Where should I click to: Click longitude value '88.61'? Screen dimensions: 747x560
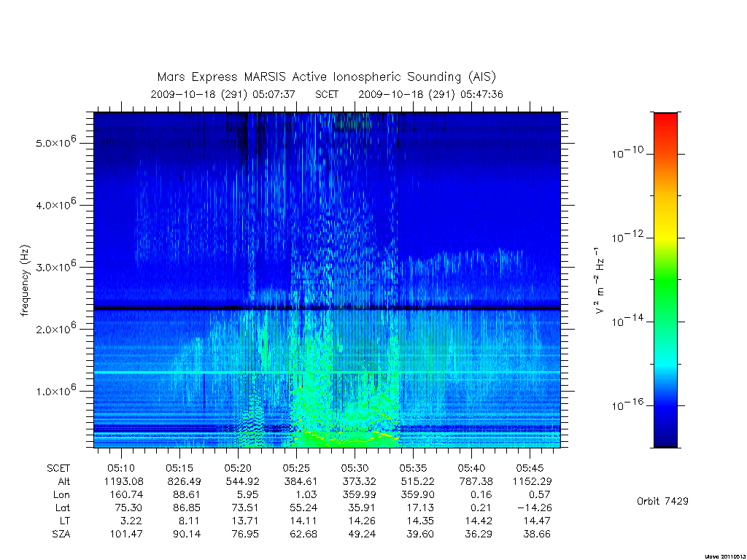[x=187, y=495]
